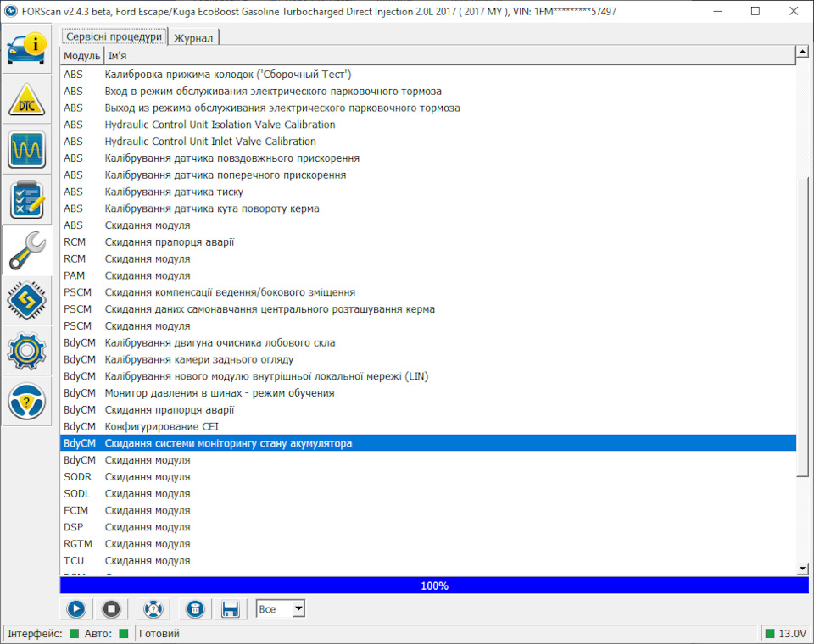
Task: Select SODR Скидання модуля row
Action: point(428,477)
